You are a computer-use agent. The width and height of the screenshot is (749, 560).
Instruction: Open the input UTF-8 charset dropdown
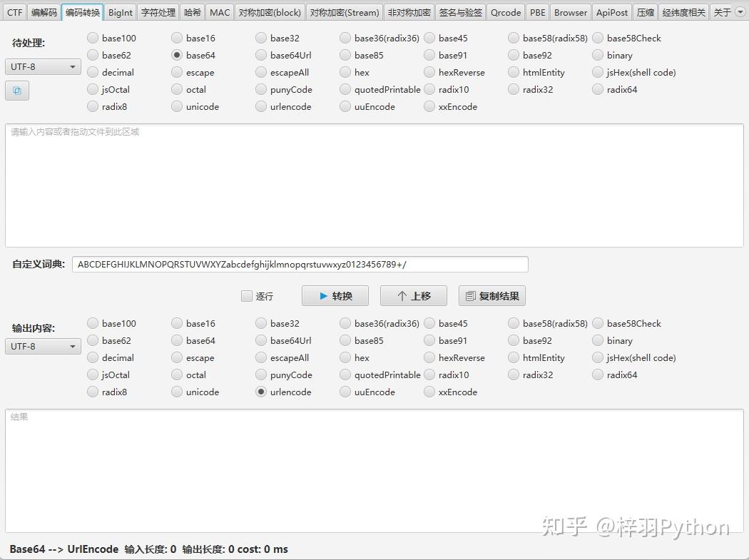pyautogui.click(x=43, y=67)
